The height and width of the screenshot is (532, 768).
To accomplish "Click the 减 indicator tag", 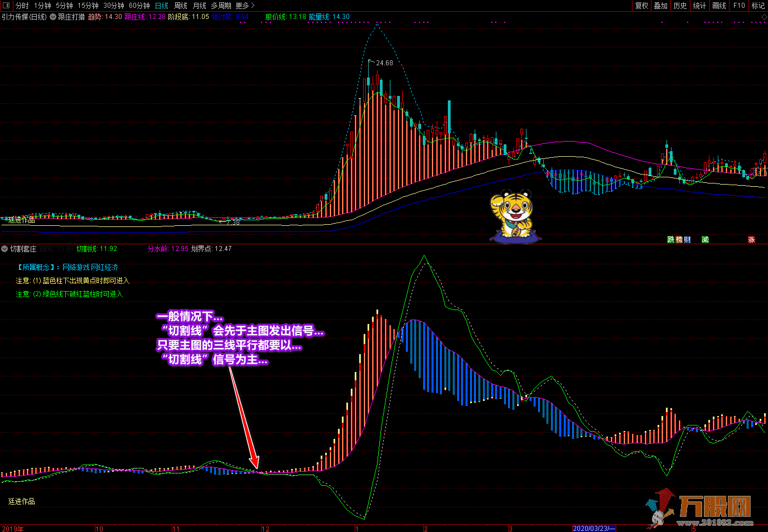I will point(705,240).
